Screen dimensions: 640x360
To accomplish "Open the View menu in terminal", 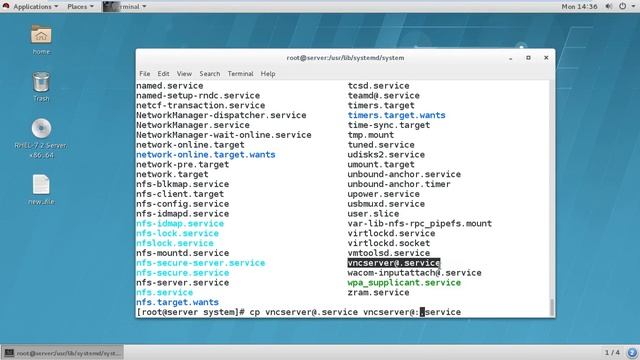I will [184, 73].
